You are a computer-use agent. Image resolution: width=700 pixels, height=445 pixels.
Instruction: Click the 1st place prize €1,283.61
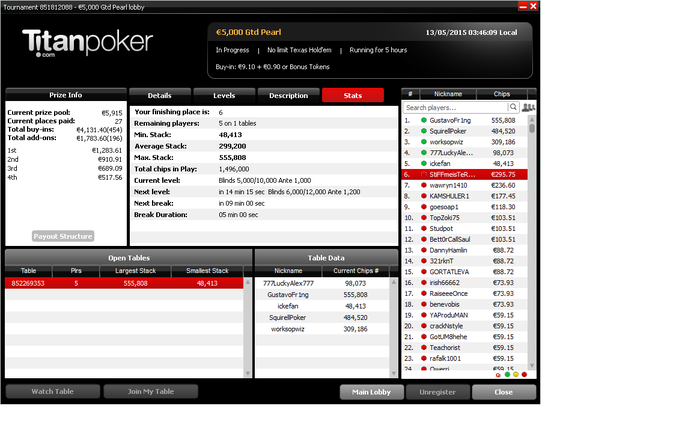tap(107, 150)
